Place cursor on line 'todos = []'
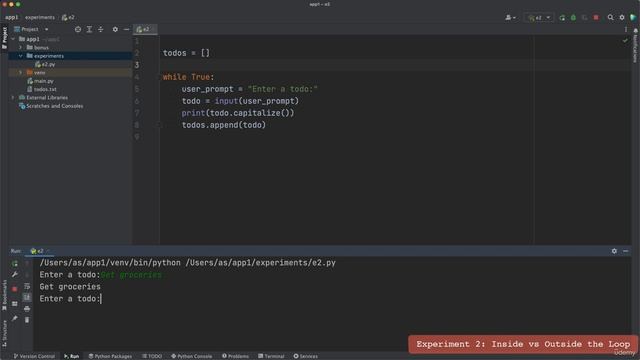The image size is (640, 360). click(x=186, y=53)
